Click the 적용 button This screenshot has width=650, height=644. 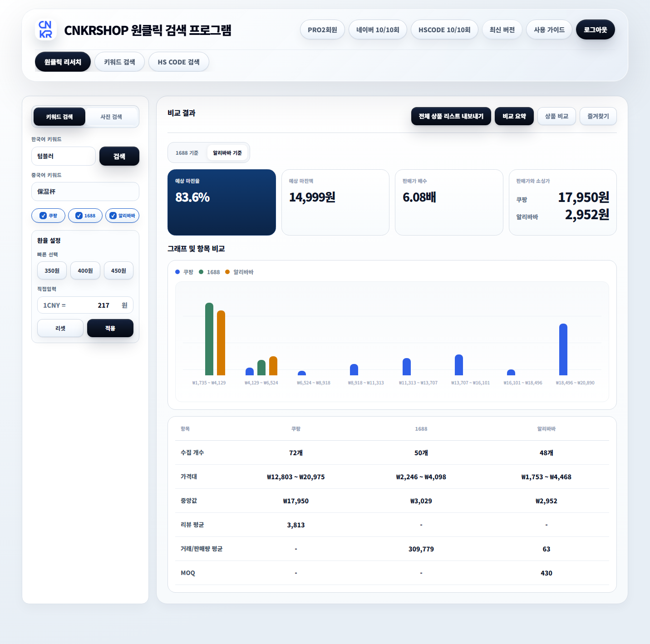tap(110, 328)
